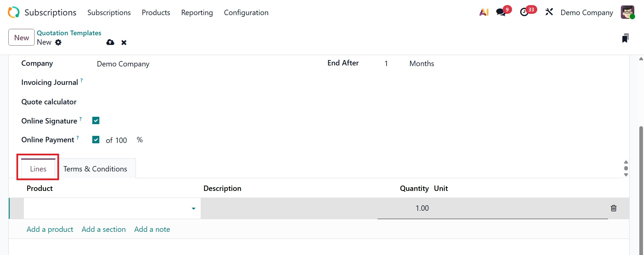
Task: Open the Reporting menu
Action: pyautogui.click(x=197, y=12)
